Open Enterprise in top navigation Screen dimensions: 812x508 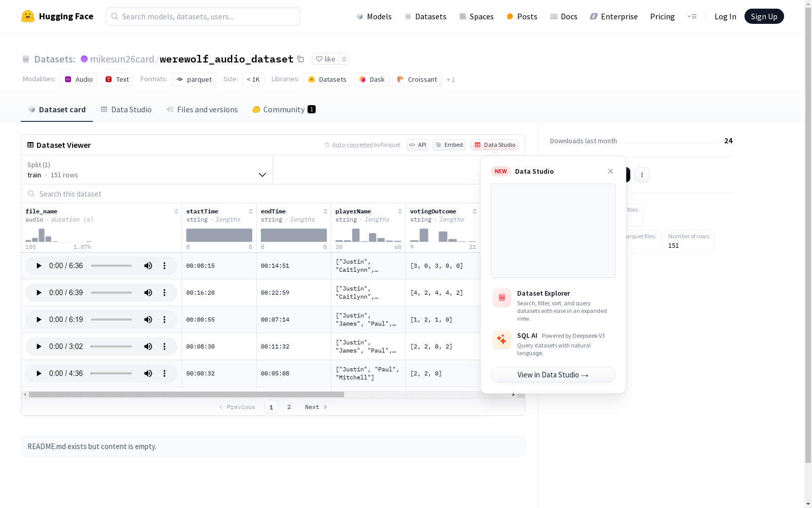pos(614,16)
